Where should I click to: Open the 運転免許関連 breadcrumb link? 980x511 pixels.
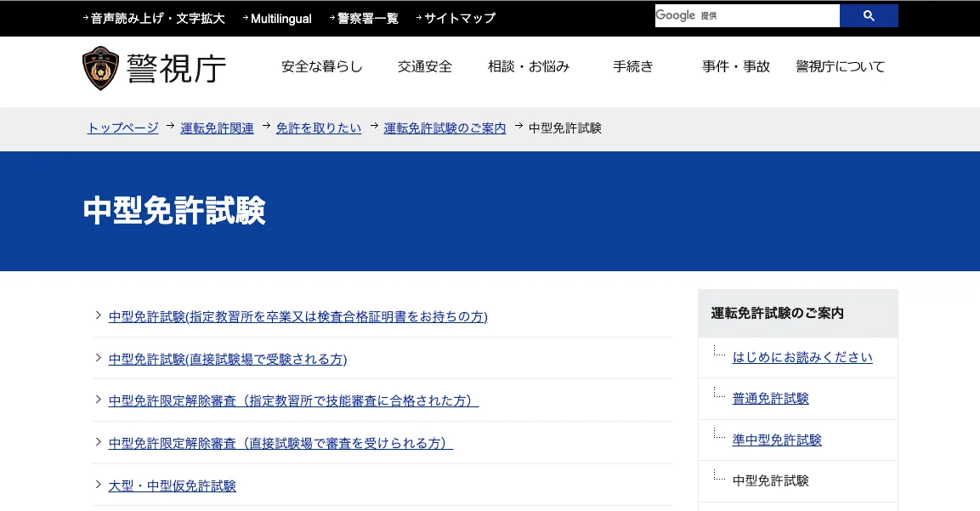click(x=217, y=128)
